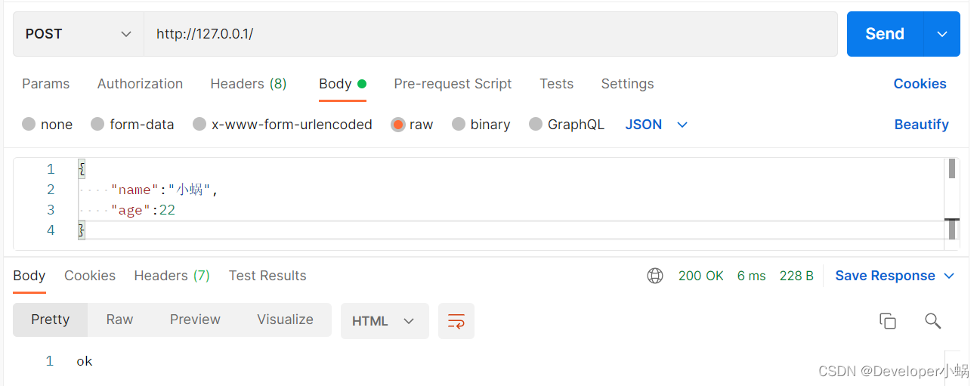Screen dimensions: 980x386
Task: Open the HTML response format dropdown
Action: coord(385,321)
